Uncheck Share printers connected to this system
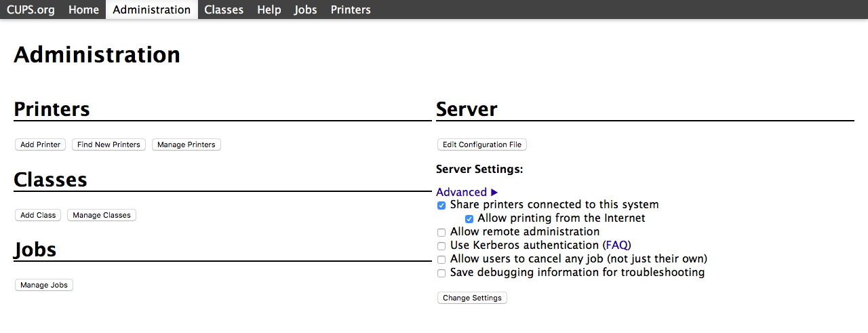 tap(441, 205)
